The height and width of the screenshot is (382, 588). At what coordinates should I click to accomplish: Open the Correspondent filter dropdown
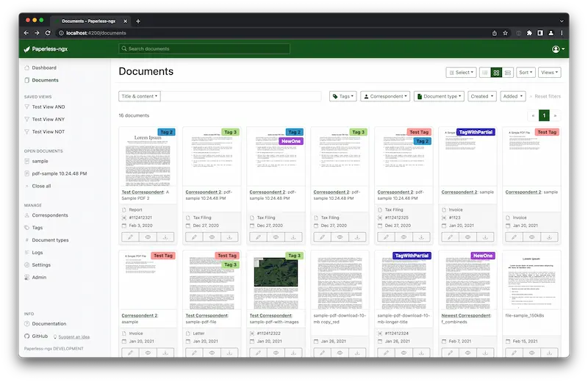tap(385, 96)
